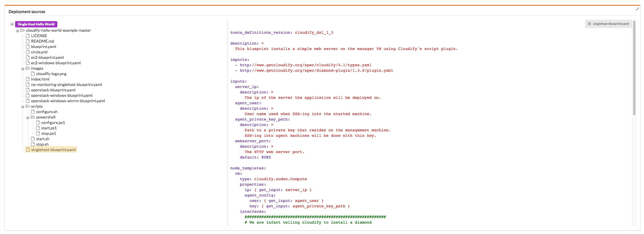Viewport: 644px width, 235px height.
Task: Click the ec2-blueprint.yaml file icon
Action: coord(28,57)
